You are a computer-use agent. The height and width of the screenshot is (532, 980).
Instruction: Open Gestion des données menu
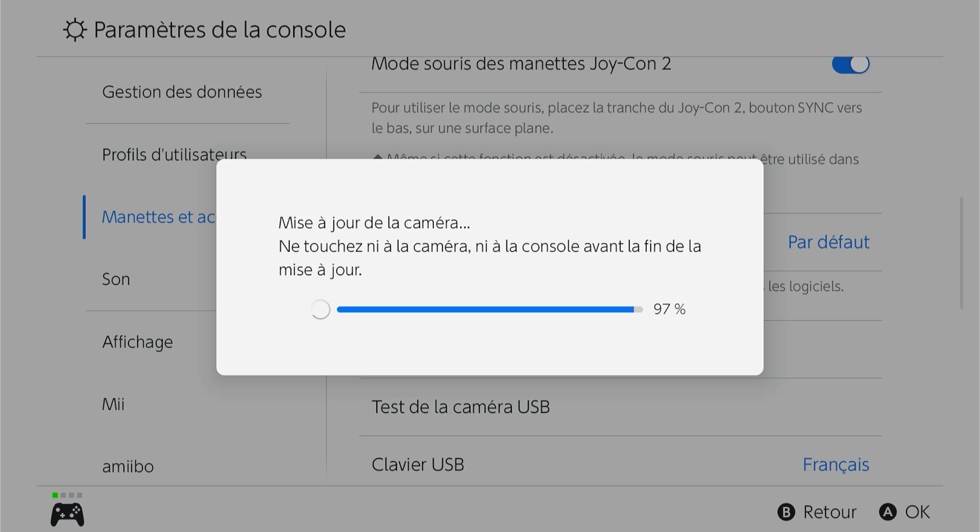182,92
